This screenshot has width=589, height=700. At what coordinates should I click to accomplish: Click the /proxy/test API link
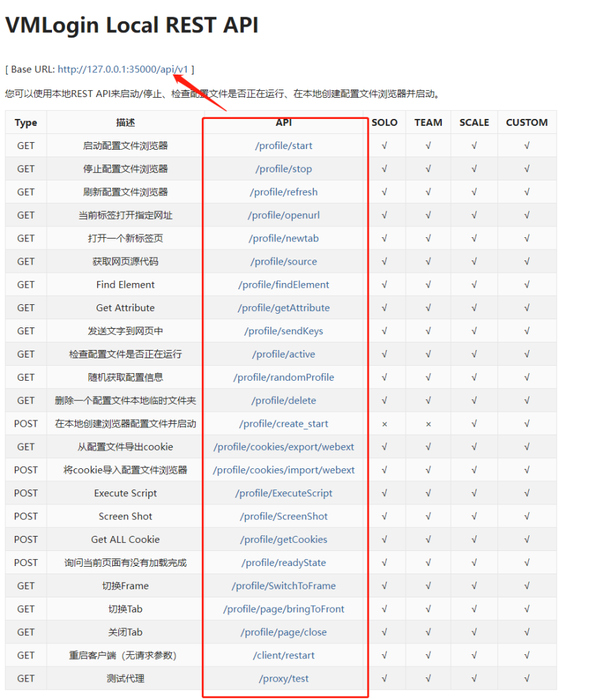click(283, 679)
